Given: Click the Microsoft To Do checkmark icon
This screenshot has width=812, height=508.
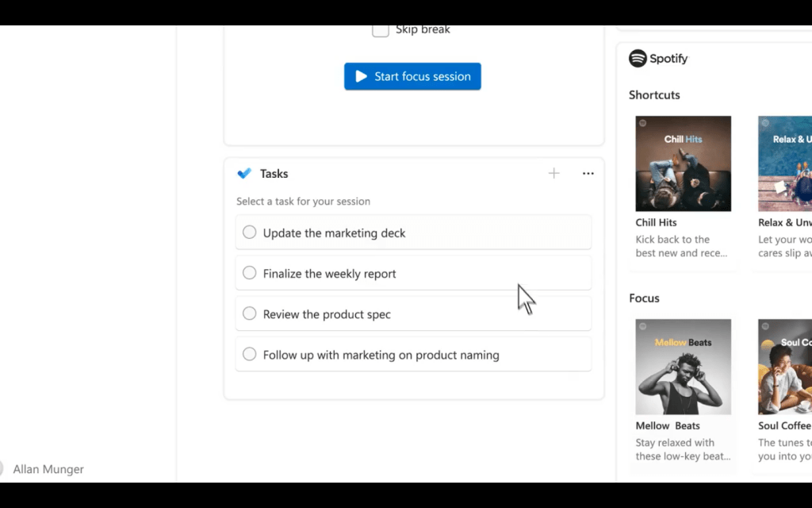Looking at the screenshot, I should [x=244, y=173].
